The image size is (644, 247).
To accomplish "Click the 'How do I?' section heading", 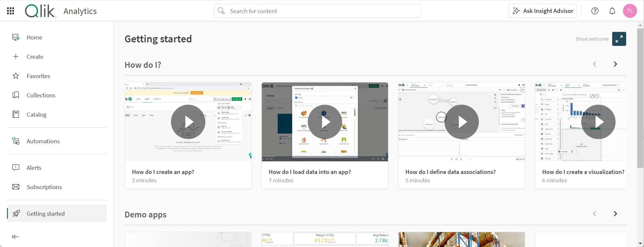I will 143,65.
